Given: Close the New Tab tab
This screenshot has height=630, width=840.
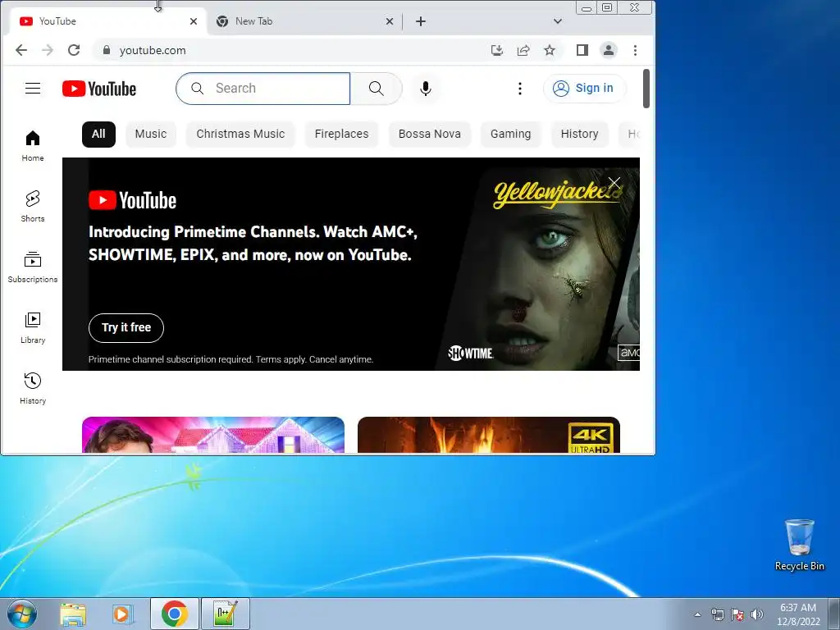Looking at the screenshot, I should click(x=390, y=21).
